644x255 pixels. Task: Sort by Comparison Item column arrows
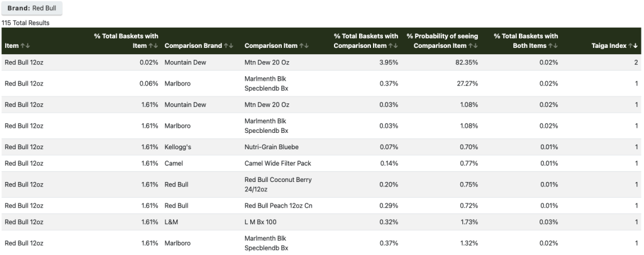304,46
